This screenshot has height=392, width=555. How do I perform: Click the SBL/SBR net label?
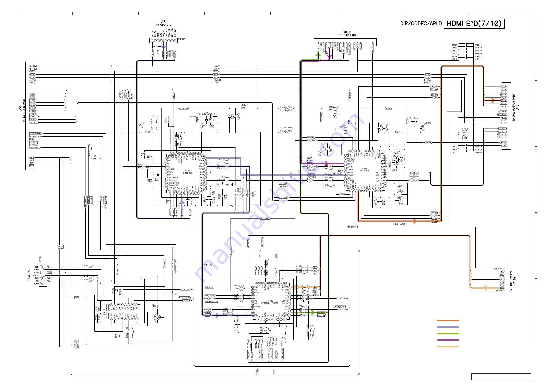(311, 138)
